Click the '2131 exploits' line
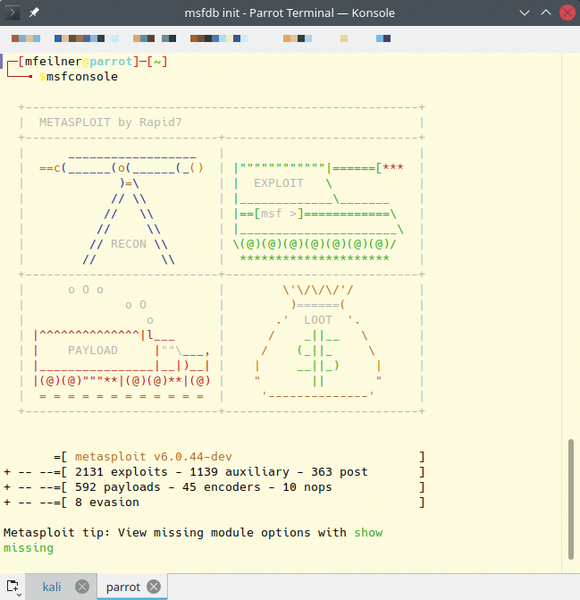This screenshot has height=600, width=580. coord(214,472)
